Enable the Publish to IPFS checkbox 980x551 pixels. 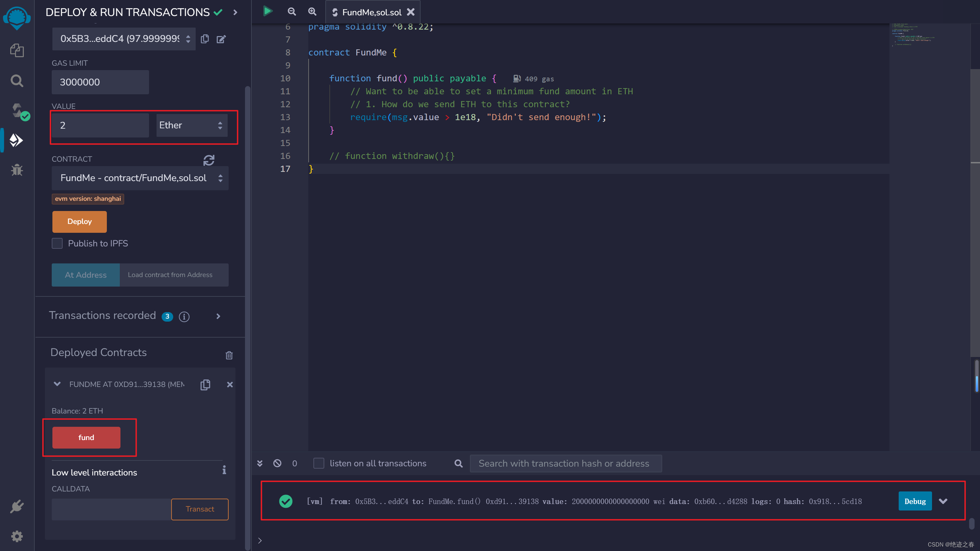click(57, 243)
